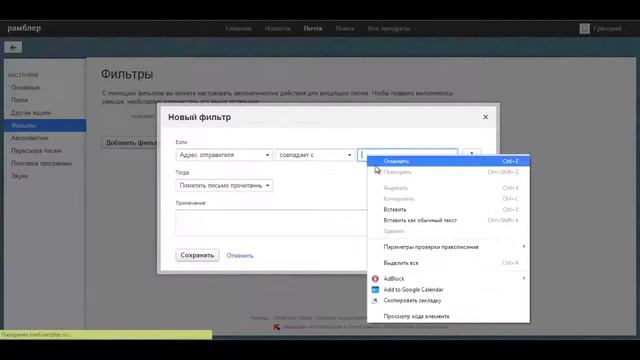640x360 pixels.
Task: Click the Отменить link in the dialog
Action: [x=240, y=256]
